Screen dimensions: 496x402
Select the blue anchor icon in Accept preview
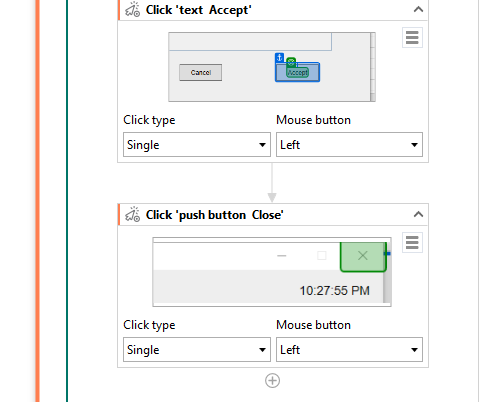[279, 57]
